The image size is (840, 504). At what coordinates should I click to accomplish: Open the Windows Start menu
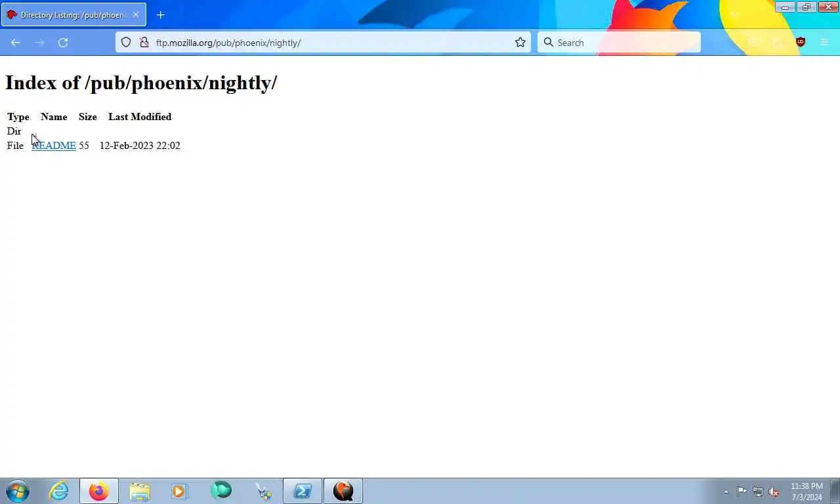tap(18, 491)
